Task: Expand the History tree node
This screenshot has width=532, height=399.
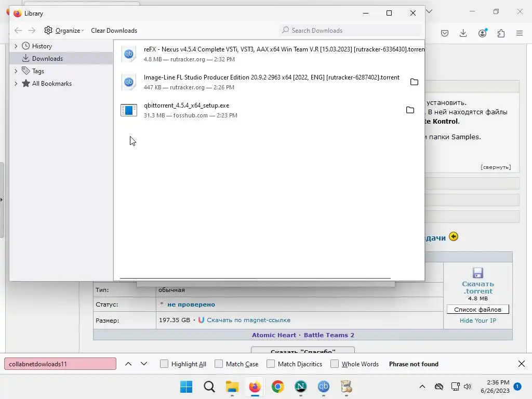Action: pyautogui.click(x=16, y=46)
